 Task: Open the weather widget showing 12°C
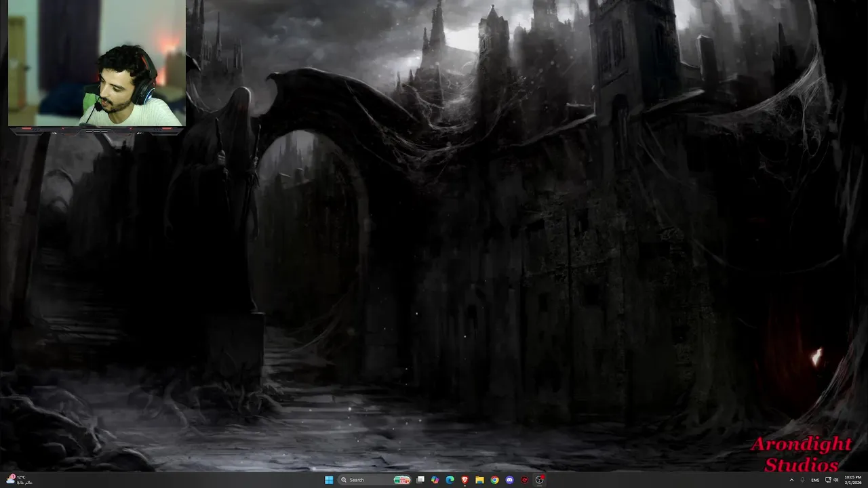pos(18,480)
